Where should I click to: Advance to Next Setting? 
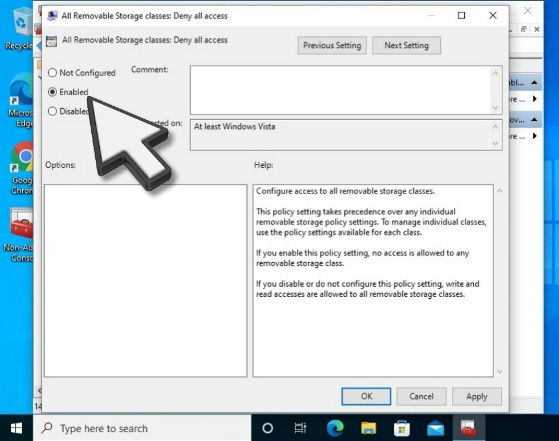tap(406, 45)
